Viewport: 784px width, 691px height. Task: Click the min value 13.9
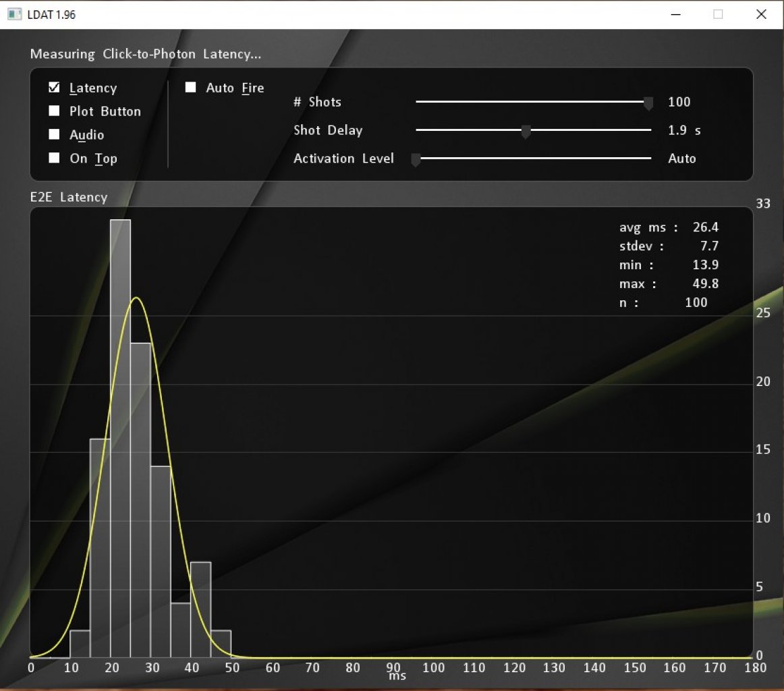coord(706,265)
